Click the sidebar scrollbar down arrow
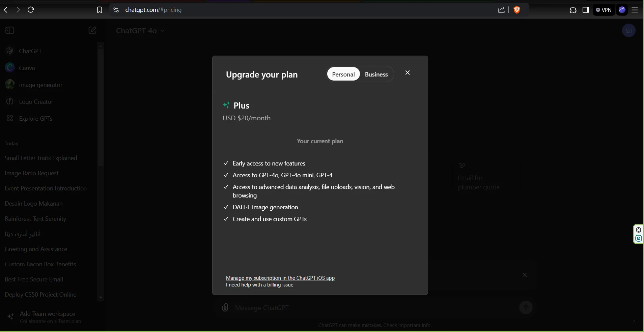644x332 pixels. 101,298
